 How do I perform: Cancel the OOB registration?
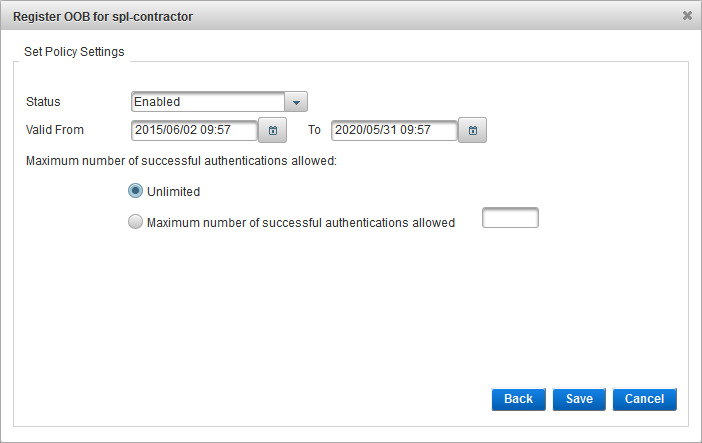[x=645, y=399]
